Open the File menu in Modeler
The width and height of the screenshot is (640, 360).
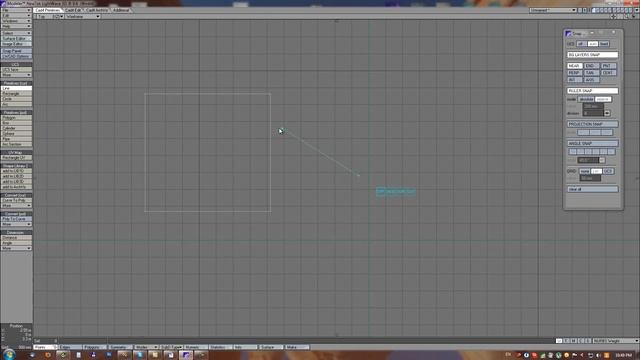click(x=16, y=10)
